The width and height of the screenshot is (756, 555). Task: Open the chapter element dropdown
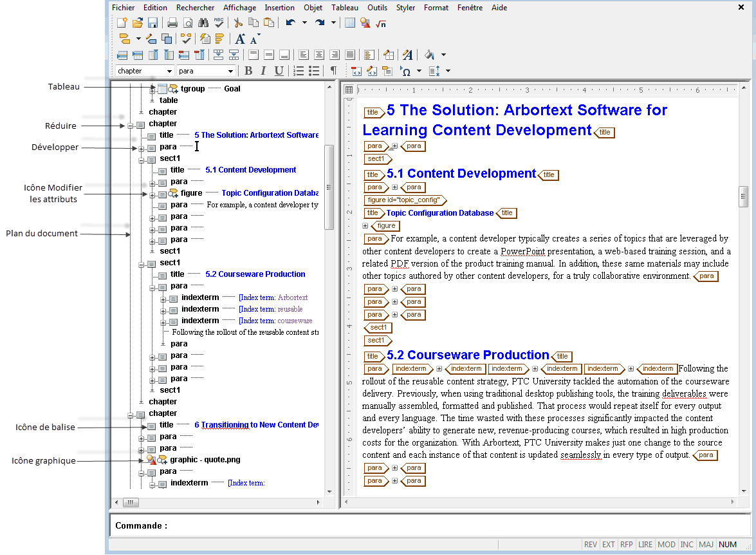(x=169, y=71)
